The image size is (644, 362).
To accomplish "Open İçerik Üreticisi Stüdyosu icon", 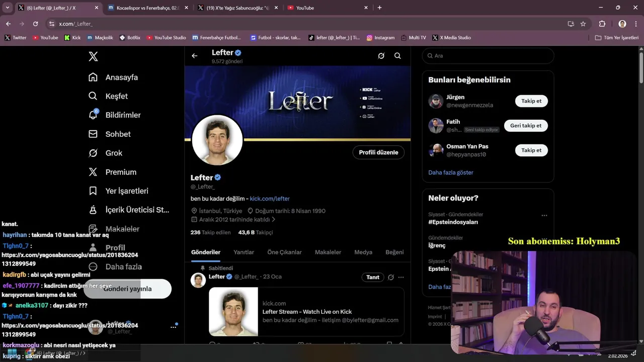I will click(x=93, y=210).
